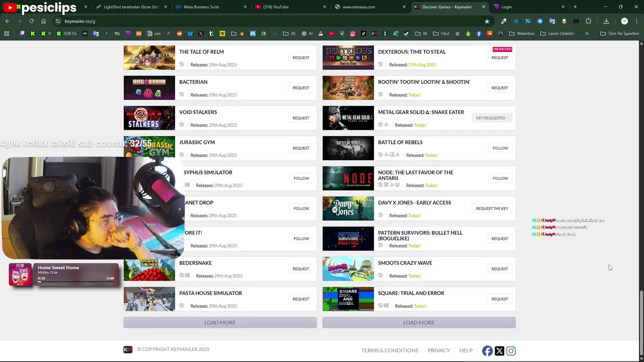Open the Chrome profile avatar
This screenshot has width=644, height=362.
[624, 21]
